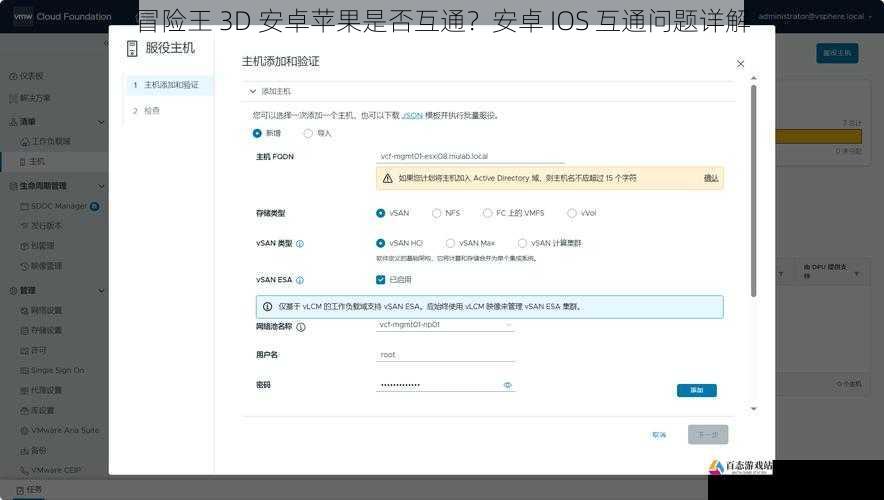Open 主机 in sidebar

[32, 162]
